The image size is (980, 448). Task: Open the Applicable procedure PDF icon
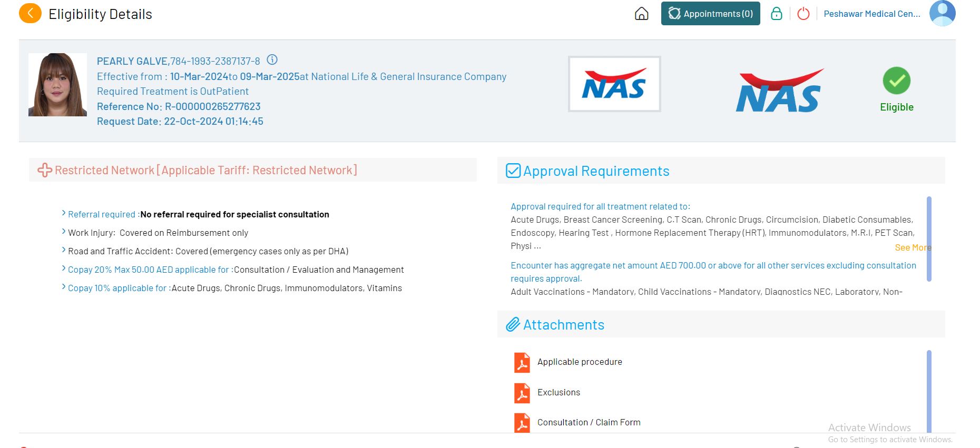[x=522, y=362]
